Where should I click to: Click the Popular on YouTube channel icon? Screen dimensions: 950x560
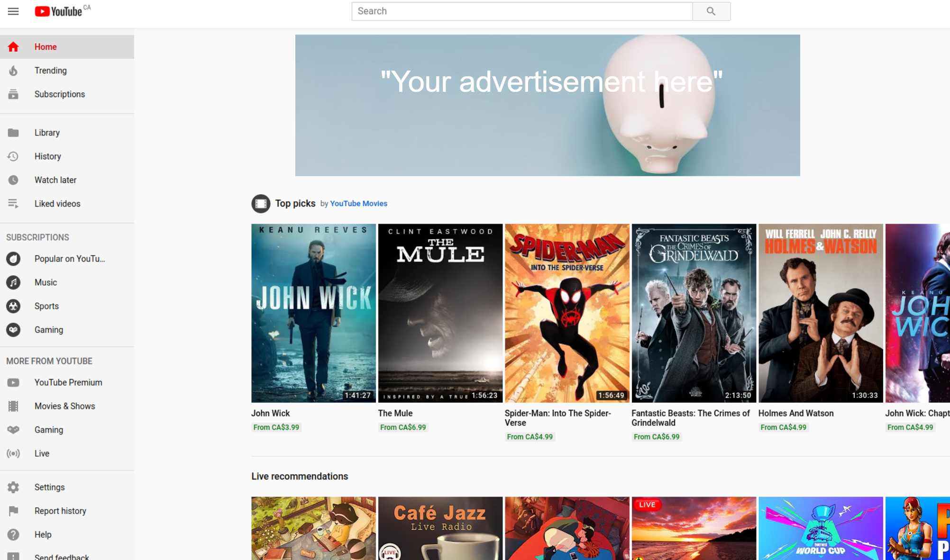tap(13, 259)
